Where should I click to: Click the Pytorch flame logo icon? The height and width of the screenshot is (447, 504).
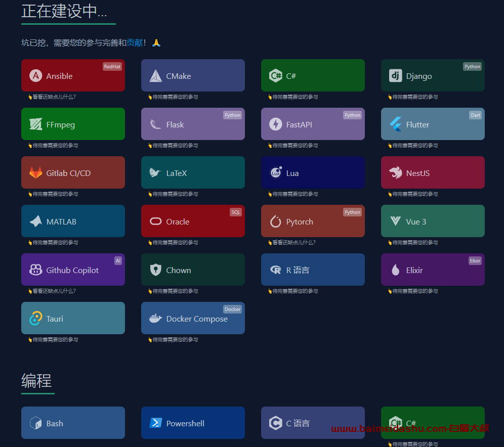click(275, 221)
